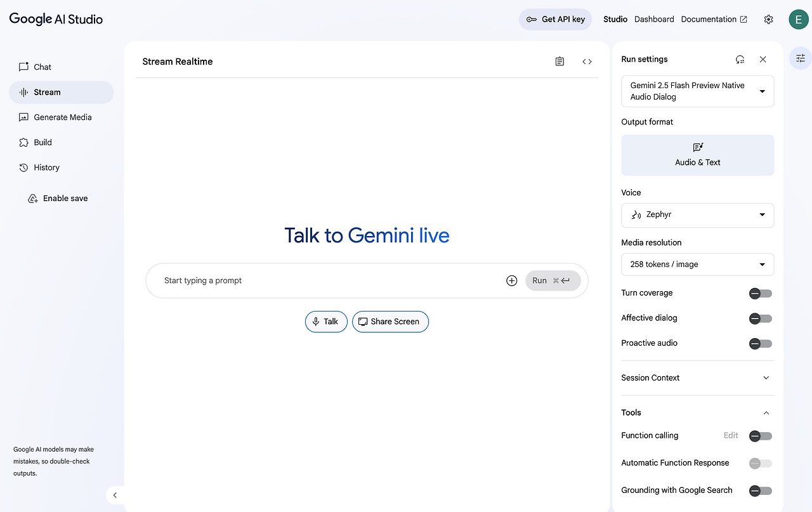This screenshot has width=812, height=512.
Task: Click the Get code brackets icon
Action: pos(587,62)
